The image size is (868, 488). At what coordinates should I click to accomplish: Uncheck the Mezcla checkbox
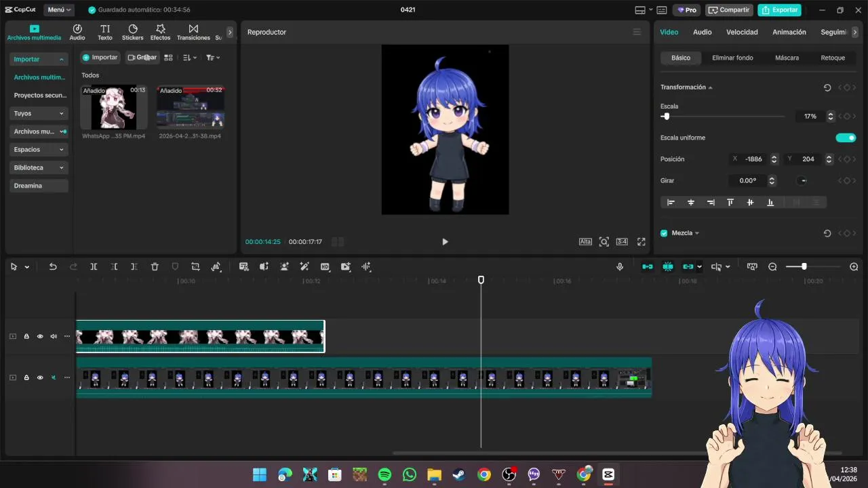click(x=664, y=233)
